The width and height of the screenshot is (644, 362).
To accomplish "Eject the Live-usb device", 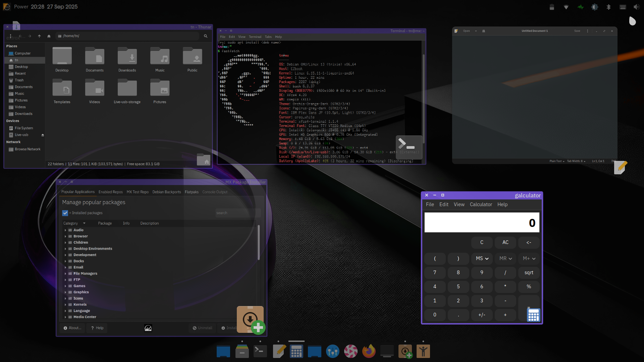I will point(43,135).
